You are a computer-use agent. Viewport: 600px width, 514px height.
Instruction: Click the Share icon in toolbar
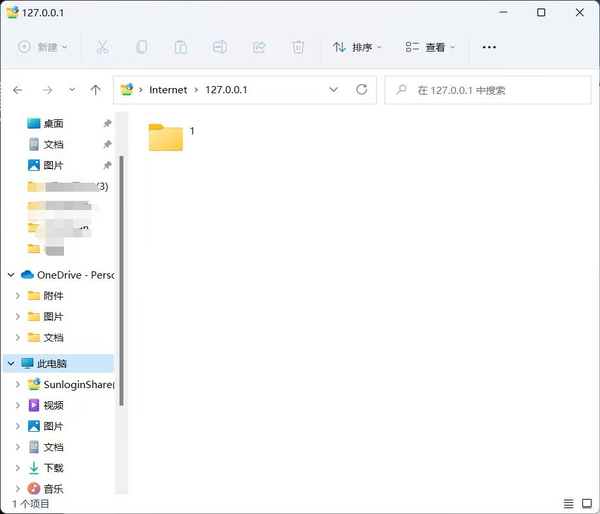coord(259,47)
